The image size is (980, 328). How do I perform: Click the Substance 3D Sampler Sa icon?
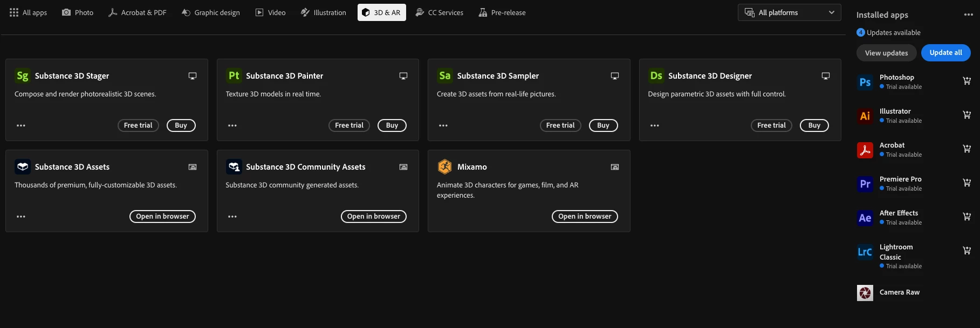[x=445, y=76]
